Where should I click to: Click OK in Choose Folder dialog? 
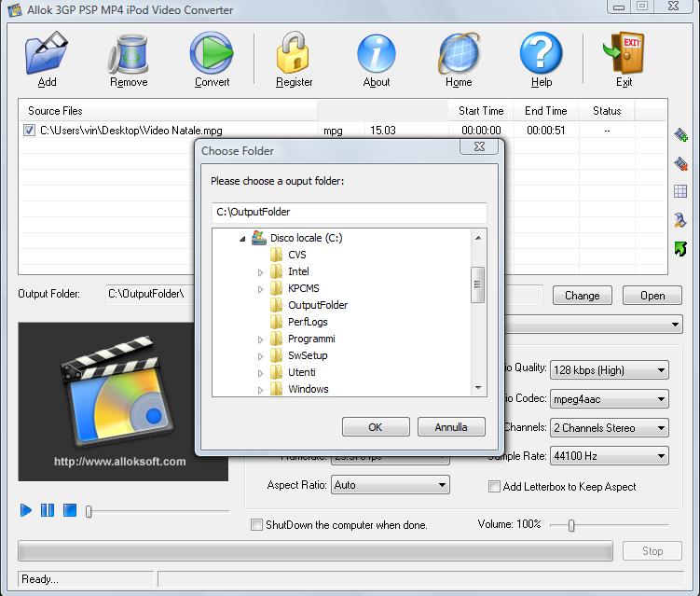376,426
